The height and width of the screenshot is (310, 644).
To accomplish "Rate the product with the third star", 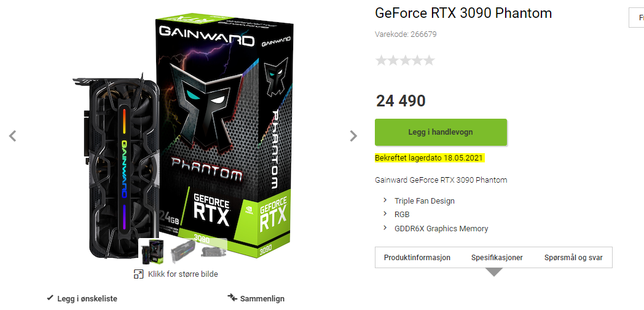I will (404, 60).
